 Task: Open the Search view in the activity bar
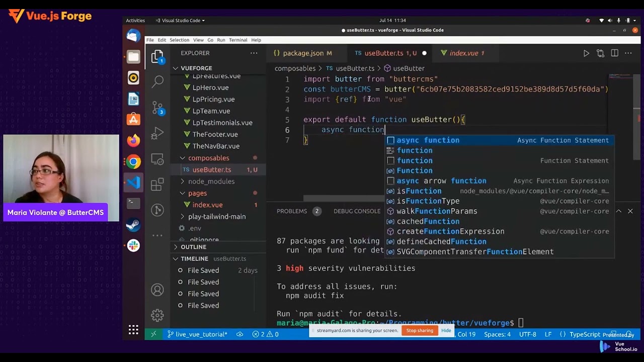[157, 80]
